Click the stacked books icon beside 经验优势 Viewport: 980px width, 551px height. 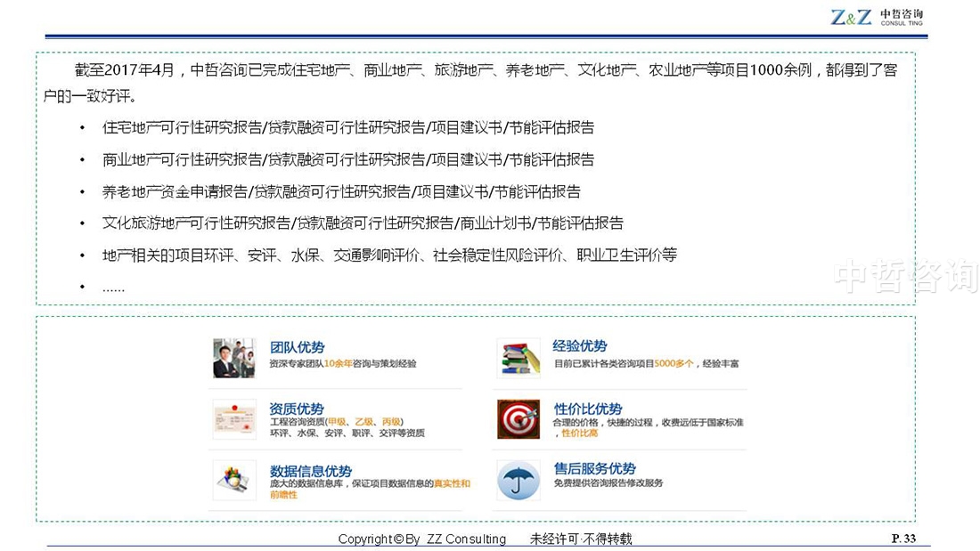tap(519, 357)
